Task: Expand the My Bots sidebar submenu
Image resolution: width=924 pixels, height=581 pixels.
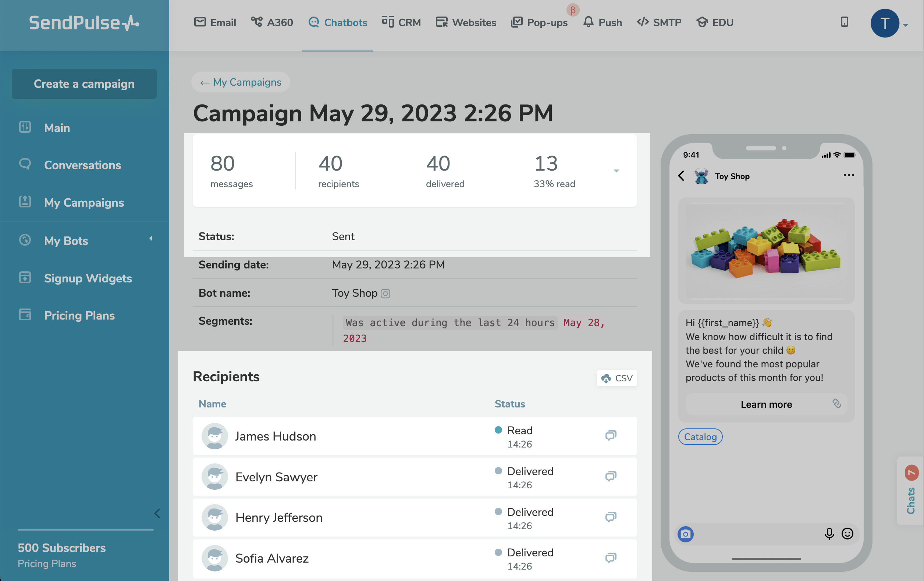Action: click(151, 239)
